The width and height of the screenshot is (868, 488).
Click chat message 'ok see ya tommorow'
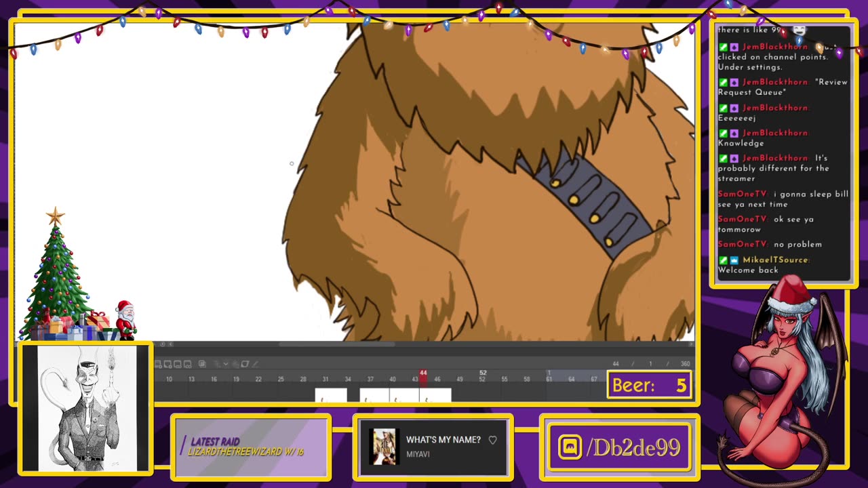click(766, 224)
